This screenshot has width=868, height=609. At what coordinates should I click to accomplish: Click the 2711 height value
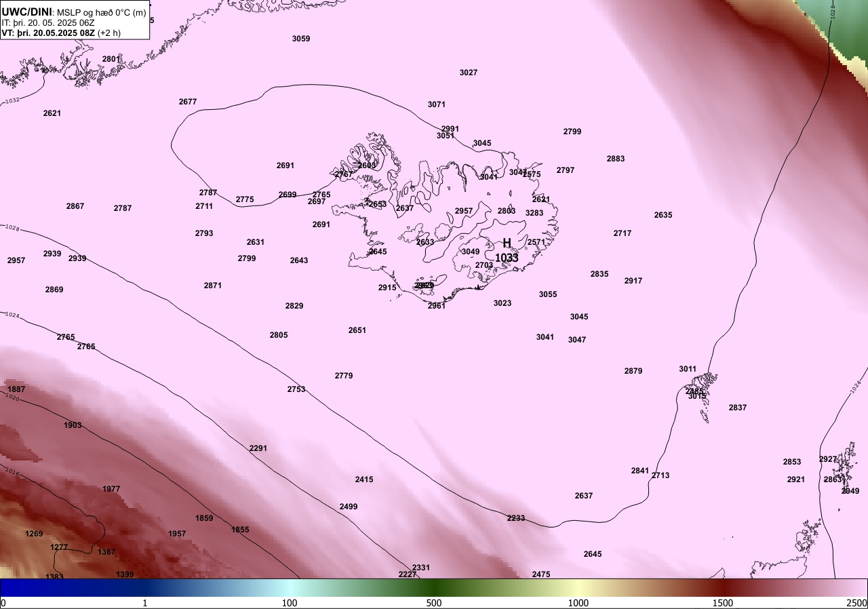[204, 206]
